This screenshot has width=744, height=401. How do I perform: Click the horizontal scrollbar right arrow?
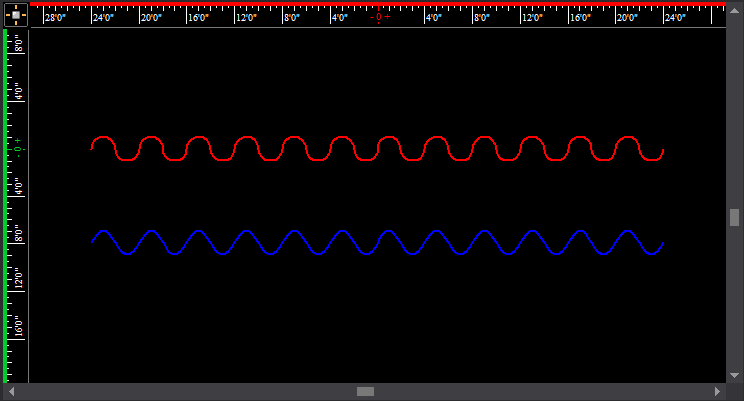(717, 391)
